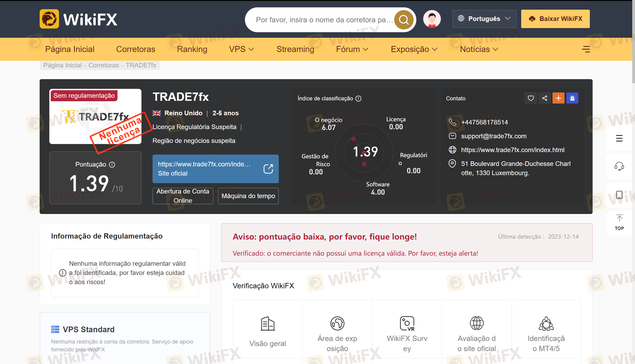
Task: Click the share icon in Contato
Action: click(x=544, y=98)
